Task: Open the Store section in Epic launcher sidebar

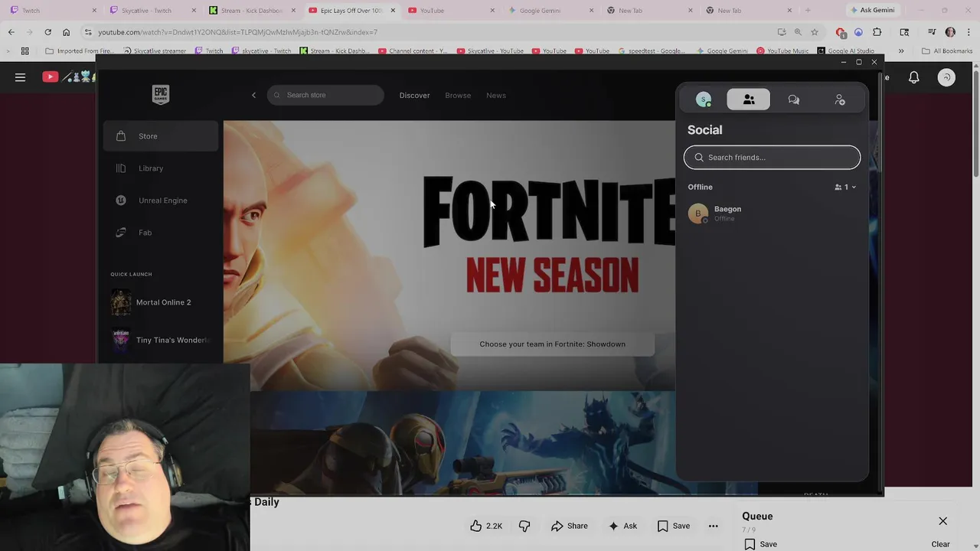Action: 161,136
